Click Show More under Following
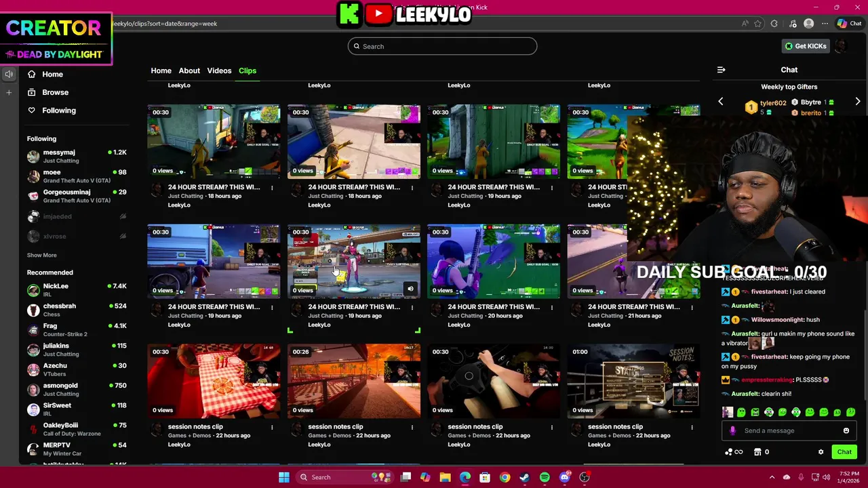868x488 pixels. 41,256
